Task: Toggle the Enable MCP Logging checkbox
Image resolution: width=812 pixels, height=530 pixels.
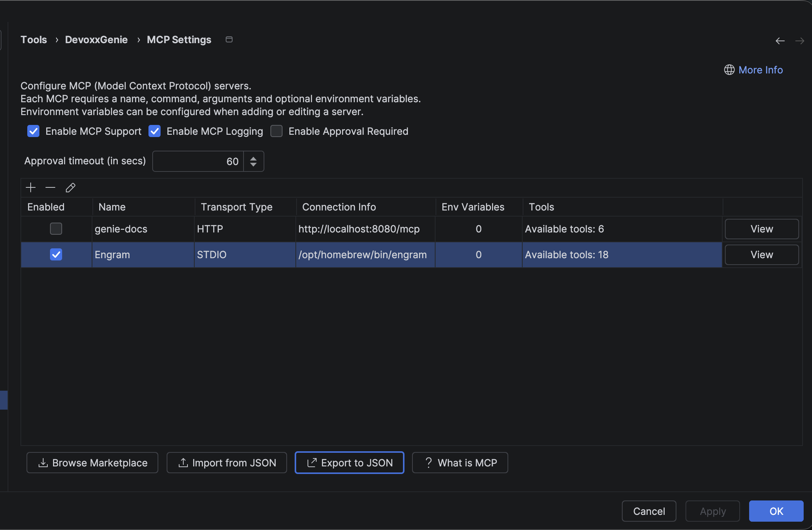Action: (x=155, y=131)
